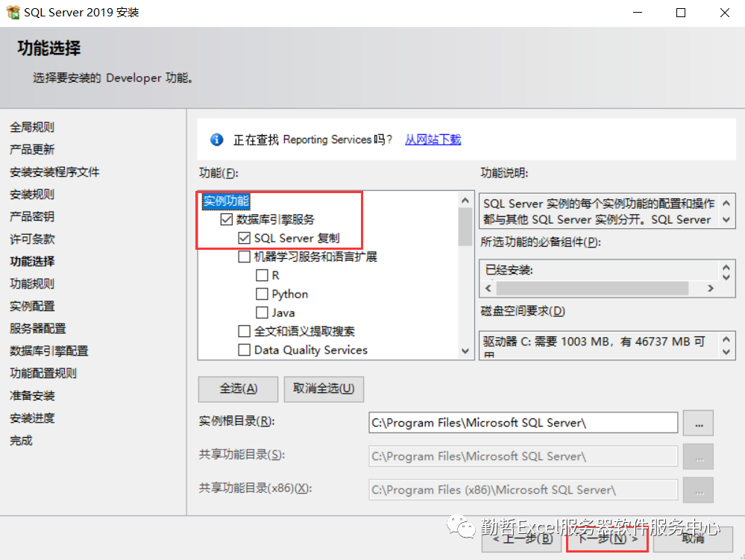Select 功能规则 step in sidebar
Viewport: 745px width, 560px height.
32,283
